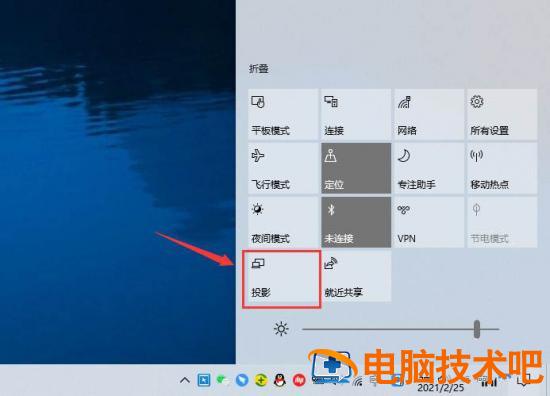Open the WeChat tray icon
The height and width of the screenshot is (396, 550).
(x=223, y=380)
